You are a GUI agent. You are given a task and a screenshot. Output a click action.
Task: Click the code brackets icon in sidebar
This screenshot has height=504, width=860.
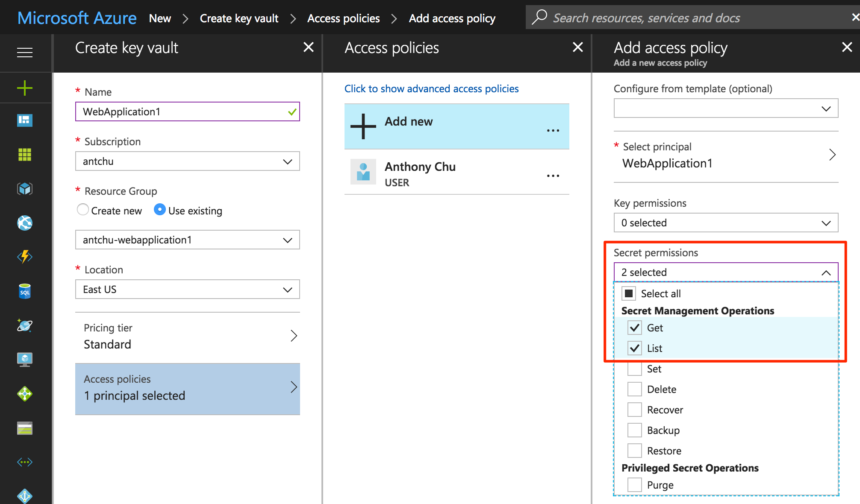(x=24, y=462)
